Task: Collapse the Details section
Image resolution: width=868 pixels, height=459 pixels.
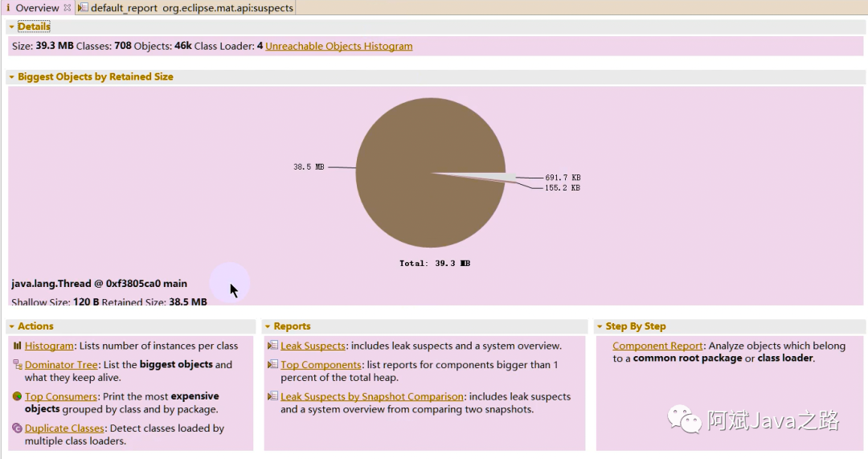Action: click(11, 27)
